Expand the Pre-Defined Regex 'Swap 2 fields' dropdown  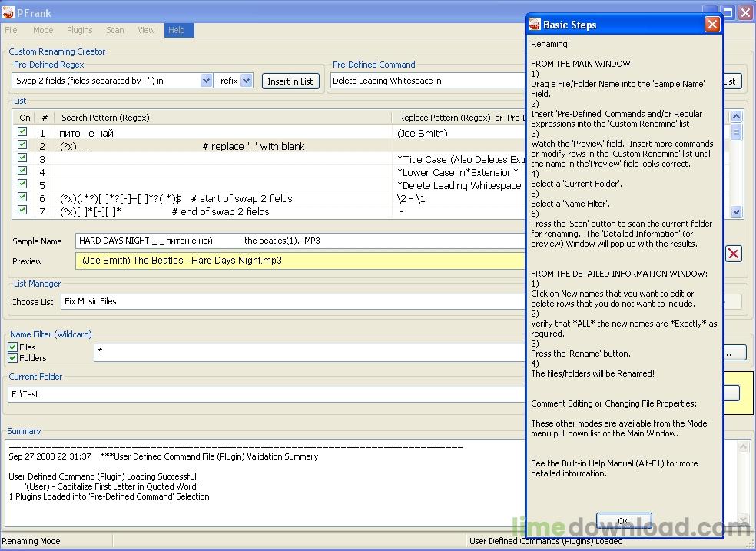[x=206, y=81]
